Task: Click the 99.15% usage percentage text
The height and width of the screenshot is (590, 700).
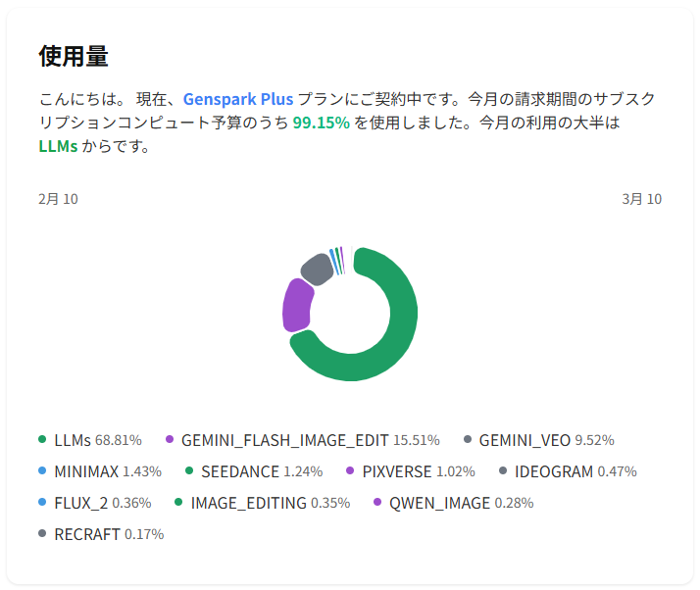Action: point(321,123)
